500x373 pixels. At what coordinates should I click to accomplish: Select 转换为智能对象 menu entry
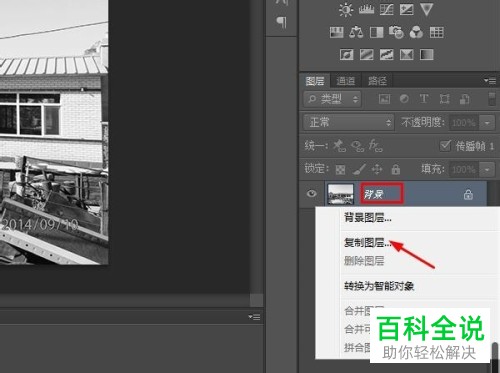point(379,286)
